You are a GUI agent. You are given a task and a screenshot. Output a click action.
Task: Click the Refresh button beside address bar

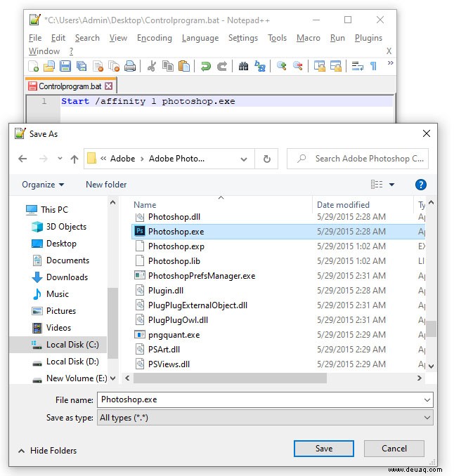pyautogui.click(x=266, y=159)
